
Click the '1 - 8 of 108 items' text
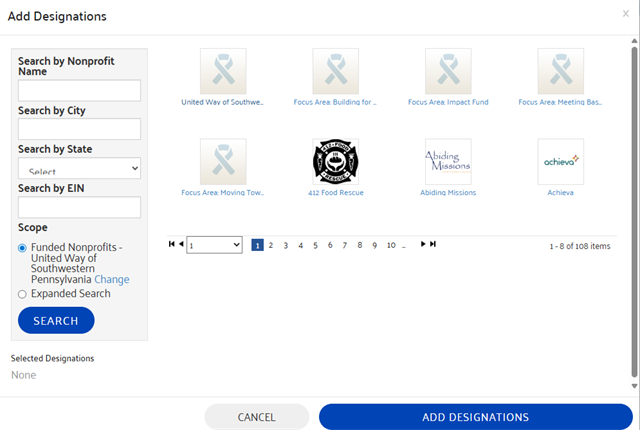[580, 246]
